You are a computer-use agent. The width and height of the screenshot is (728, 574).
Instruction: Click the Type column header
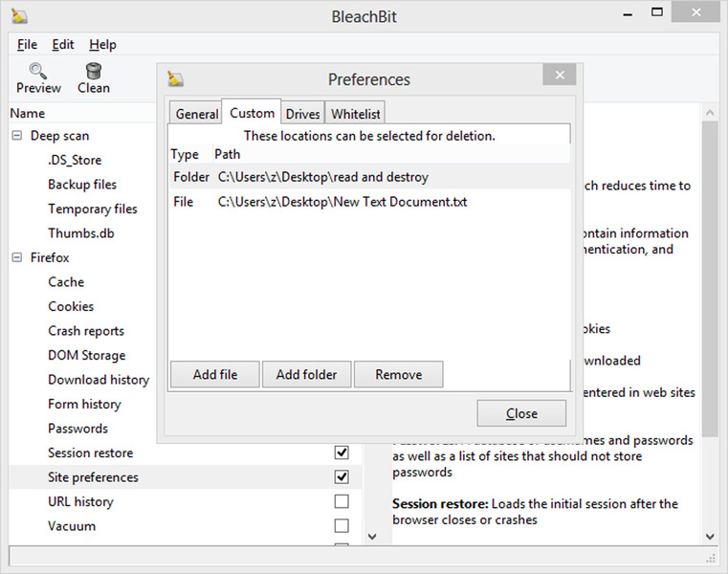pyautogui.click(x=190, y=154)
